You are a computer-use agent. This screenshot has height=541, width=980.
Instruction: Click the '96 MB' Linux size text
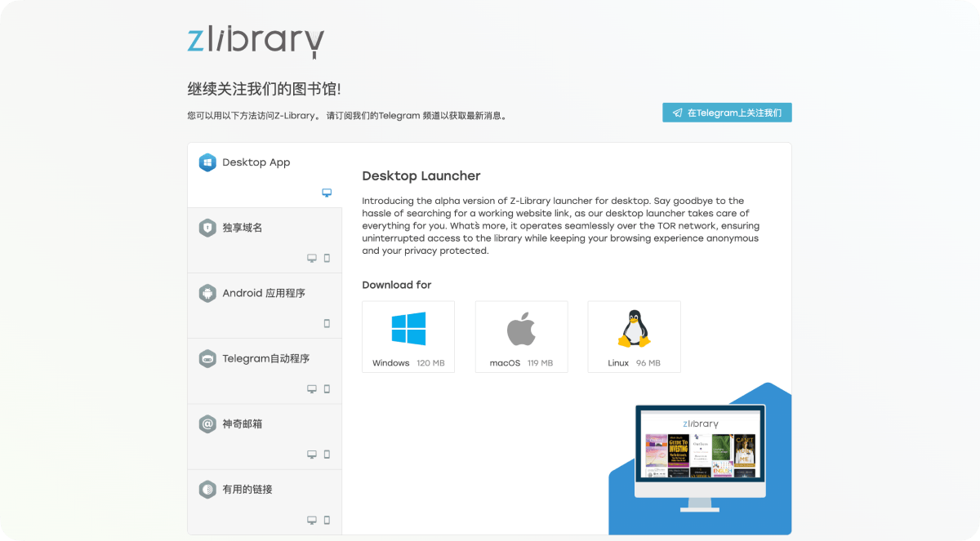tap(648, 363)
